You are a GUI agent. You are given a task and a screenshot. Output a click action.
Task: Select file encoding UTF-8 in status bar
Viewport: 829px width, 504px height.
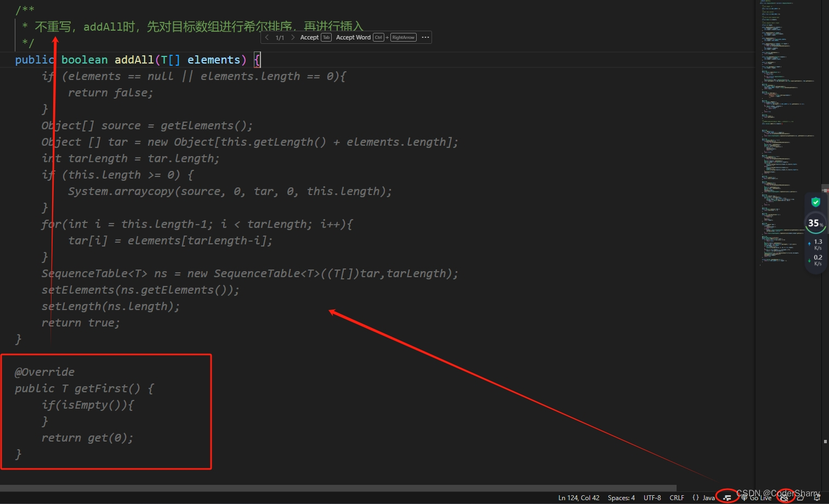652,498
